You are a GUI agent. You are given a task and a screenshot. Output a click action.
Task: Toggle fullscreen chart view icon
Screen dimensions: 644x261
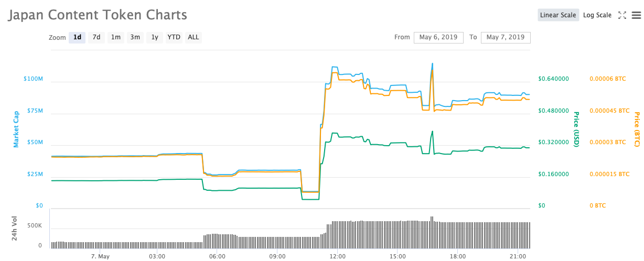(x=622, y=15)
